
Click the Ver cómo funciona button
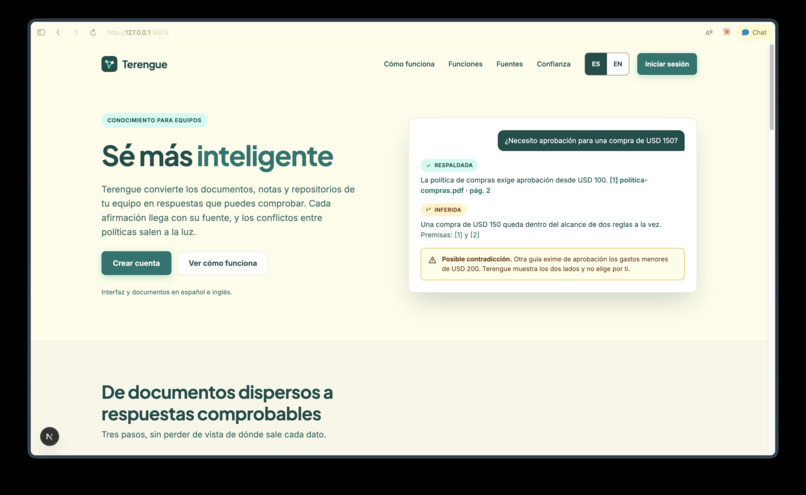coord(223,263)
